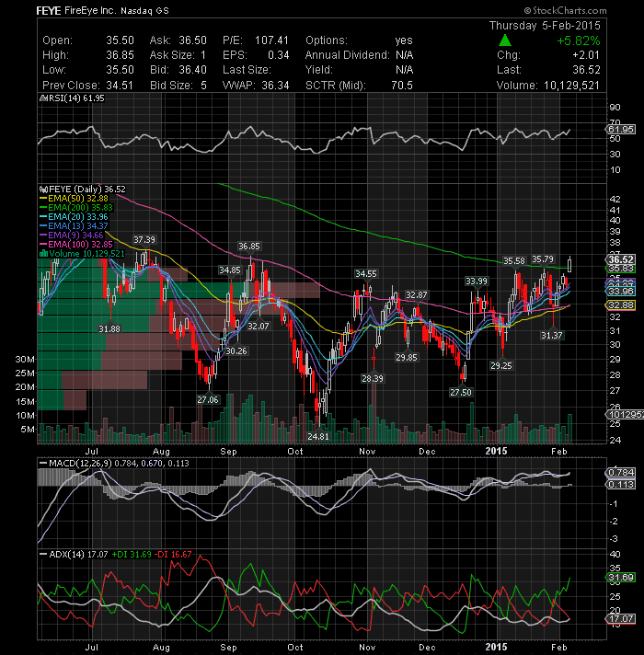Click the purple EMA(9) legend swatch

(x=43, y=236)
